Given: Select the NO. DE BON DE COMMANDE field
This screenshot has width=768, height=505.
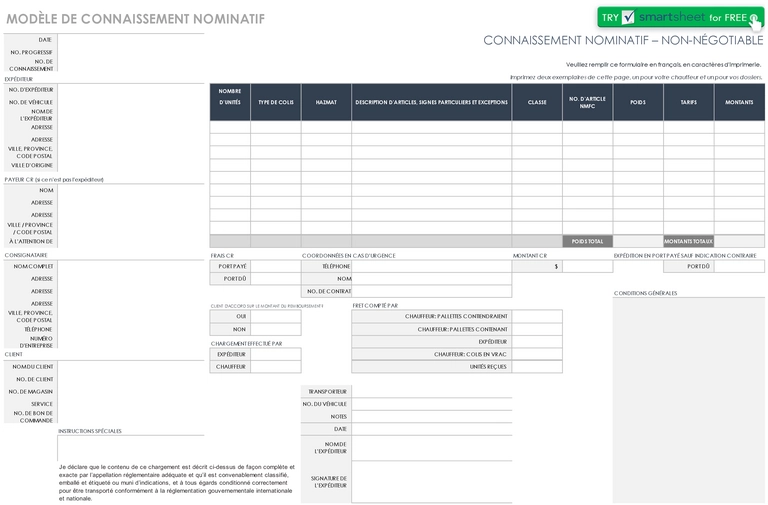Looking at the screenshot, I should 131,417.
